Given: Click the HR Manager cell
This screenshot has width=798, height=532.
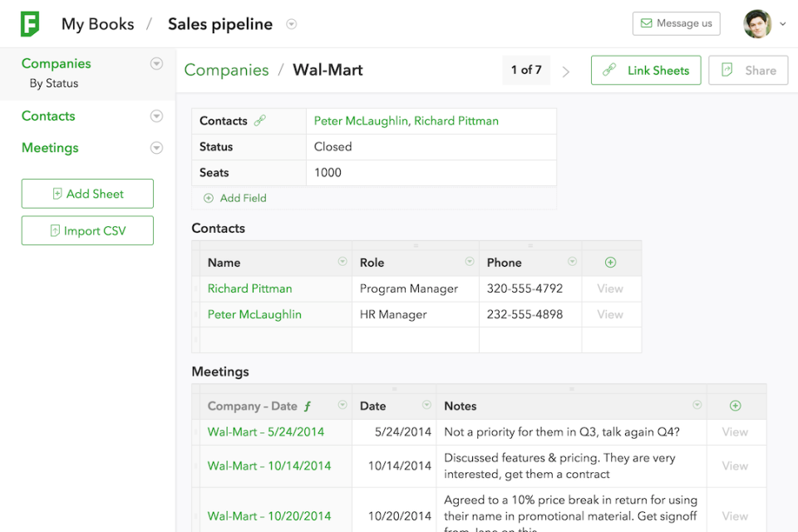Looking at the screenshot, I should 416,314.
